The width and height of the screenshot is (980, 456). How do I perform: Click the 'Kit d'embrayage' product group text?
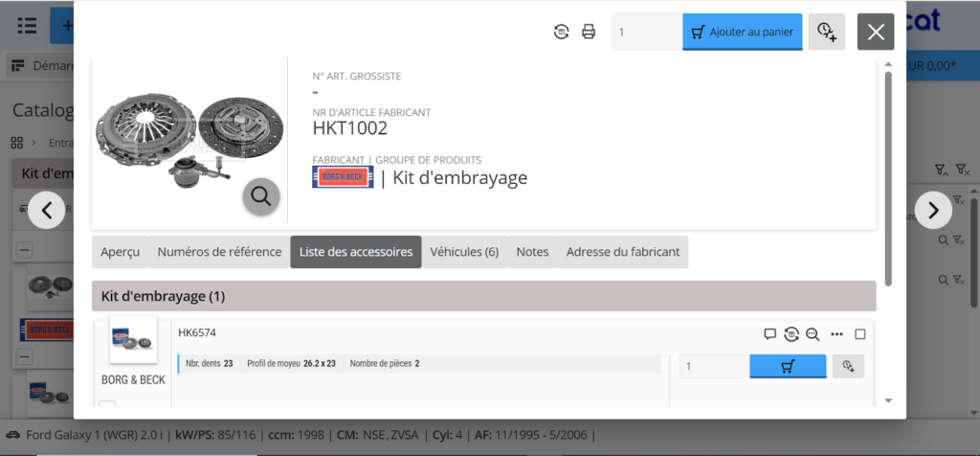tap(460, 178)
